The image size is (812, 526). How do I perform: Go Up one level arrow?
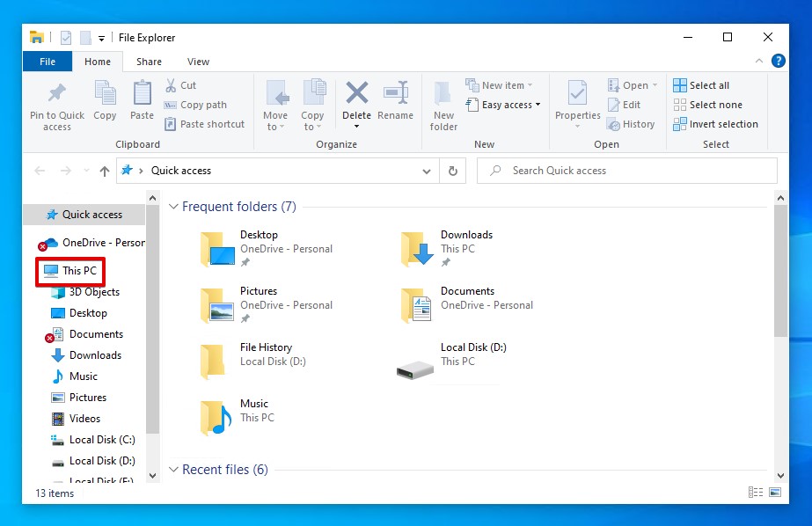[105, 171]
